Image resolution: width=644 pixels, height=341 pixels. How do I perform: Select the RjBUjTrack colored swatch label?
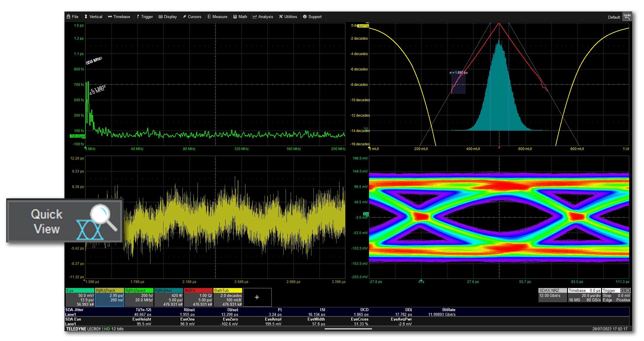coord(109,290)
